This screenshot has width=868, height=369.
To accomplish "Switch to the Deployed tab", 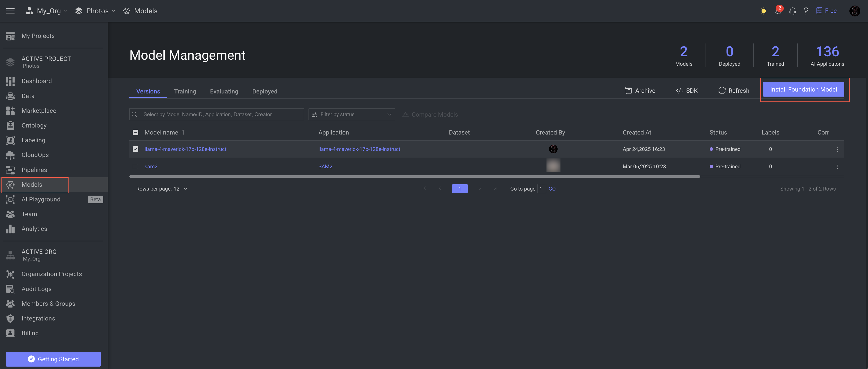I will 265,91.
